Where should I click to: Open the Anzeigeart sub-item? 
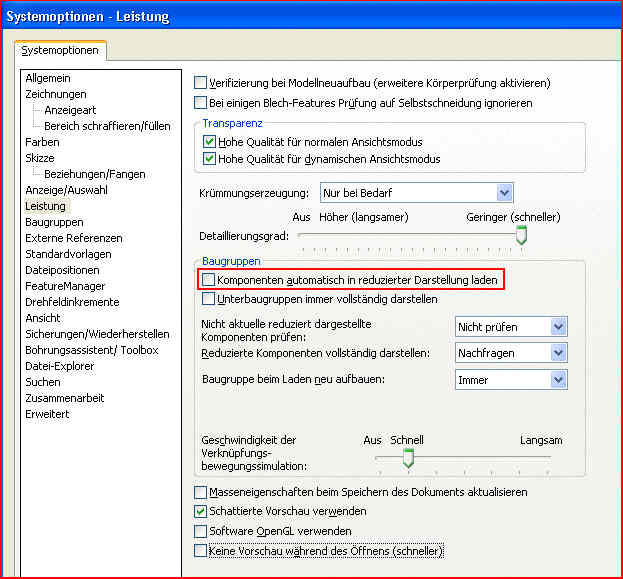click(70, 110)
